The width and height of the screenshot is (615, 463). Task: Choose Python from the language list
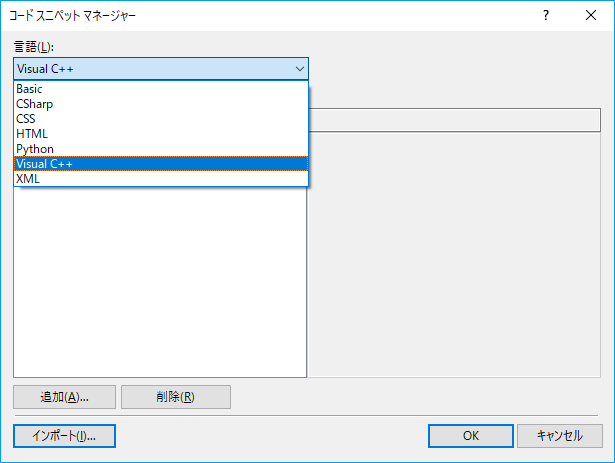coord(161,149)
